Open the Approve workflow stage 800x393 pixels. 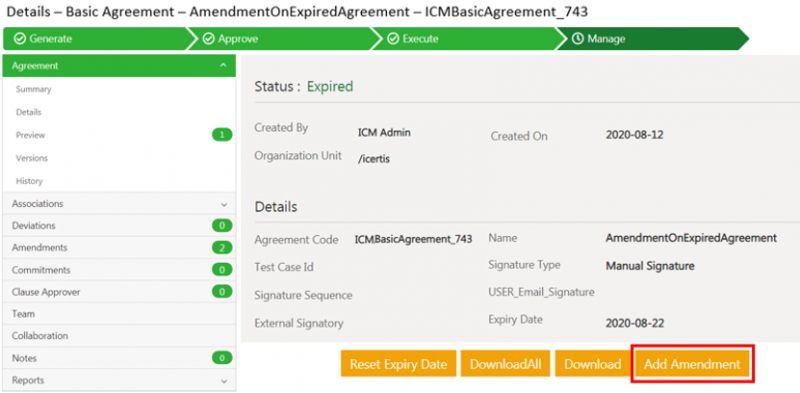point(283,39)
